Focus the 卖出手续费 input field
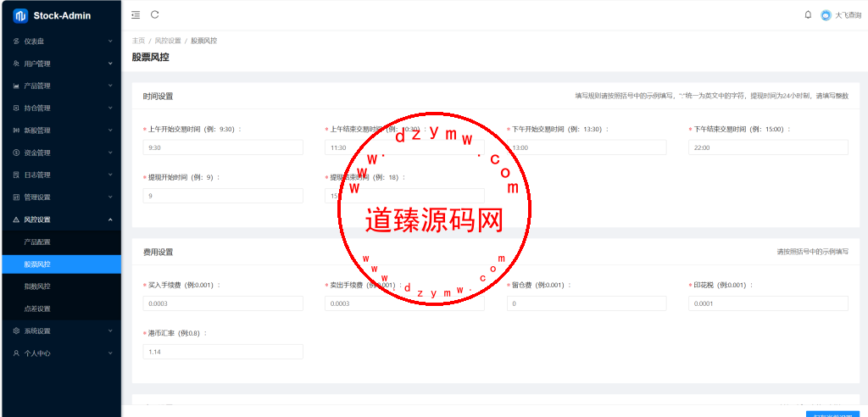 coord(404,303)
